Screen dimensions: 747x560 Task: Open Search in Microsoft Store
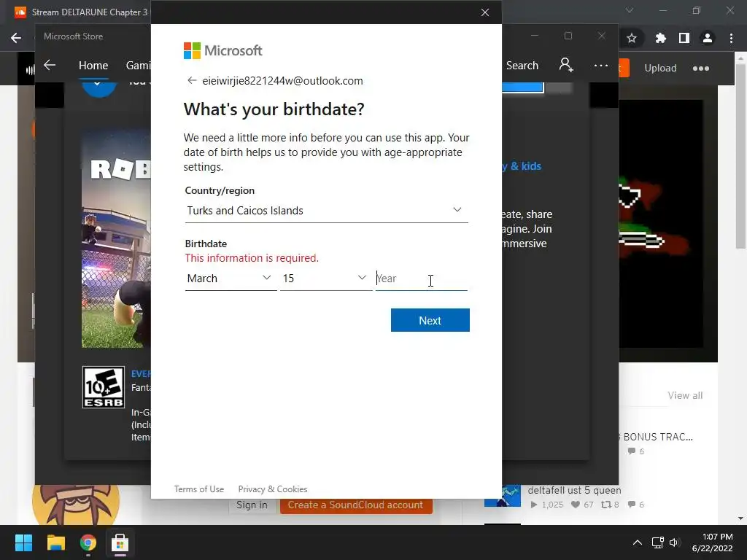point(522,65)
